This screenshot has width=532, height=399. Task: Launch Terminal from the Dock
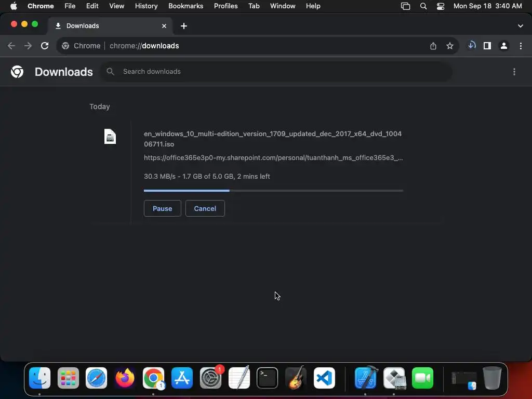pos(268,378)
